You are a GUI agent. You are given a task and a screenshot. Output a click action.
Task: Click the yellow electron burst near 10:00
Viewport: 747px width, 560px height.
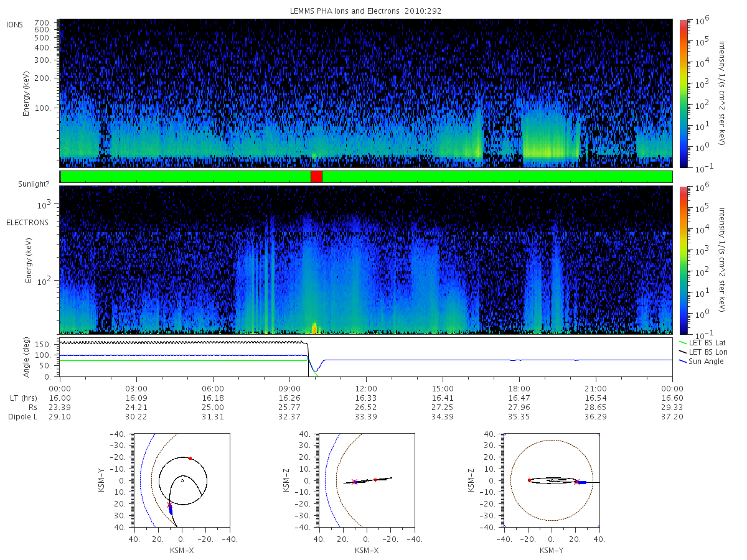pos(314,328)
